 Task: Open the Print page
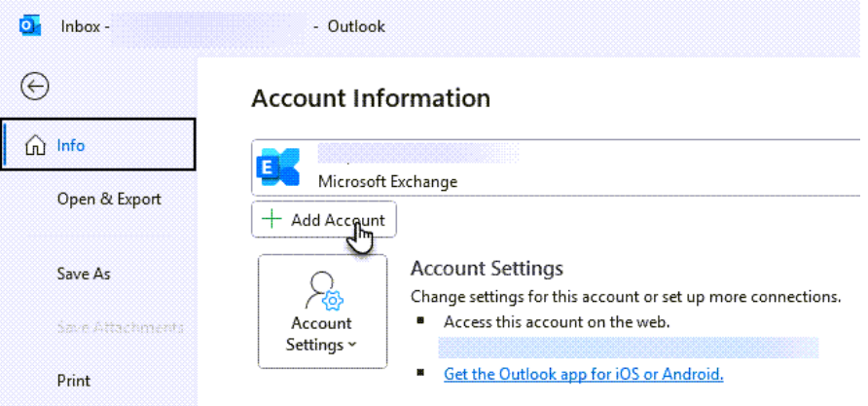[x=74, y=381]
